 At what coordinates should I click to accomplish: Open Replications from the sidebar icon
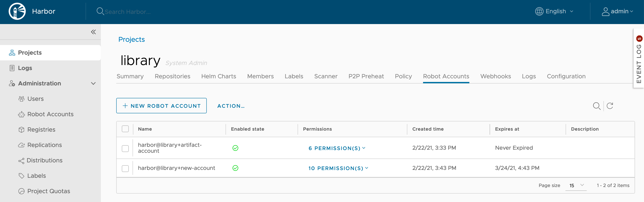click(22, 145)
